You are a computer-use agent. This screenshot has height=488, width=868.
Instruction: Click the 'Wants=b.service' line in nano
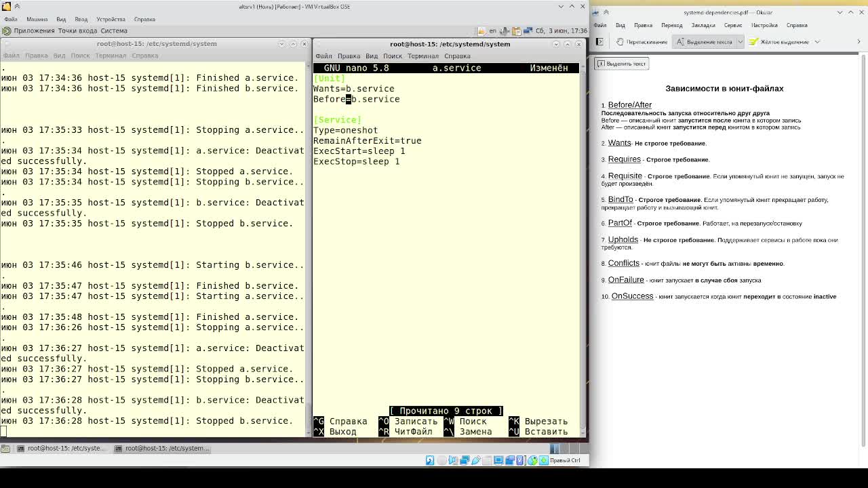click(x=353, y=89)
